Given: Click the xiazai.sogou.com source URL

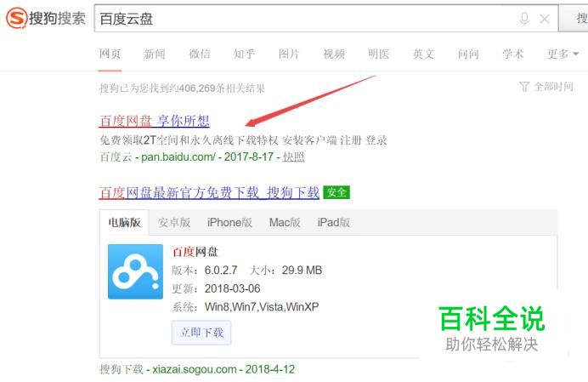Looking at the screenshot, I should coord(195,369).
